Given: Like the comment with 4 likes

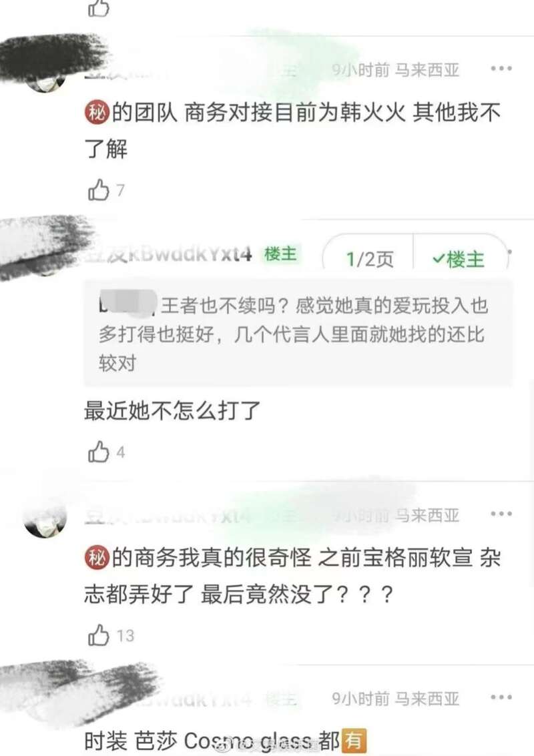Looking at the screenshot, I should [98, 452].
